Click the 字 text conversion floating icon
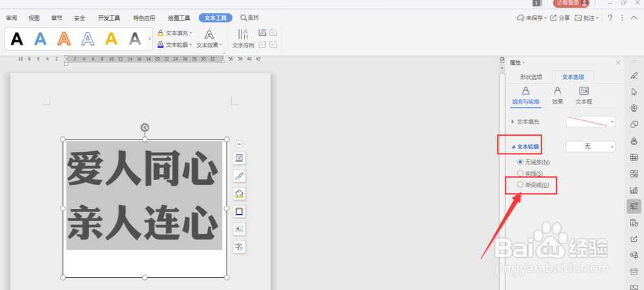The width and height of the screenshot is (644, 290). (240, 247)
